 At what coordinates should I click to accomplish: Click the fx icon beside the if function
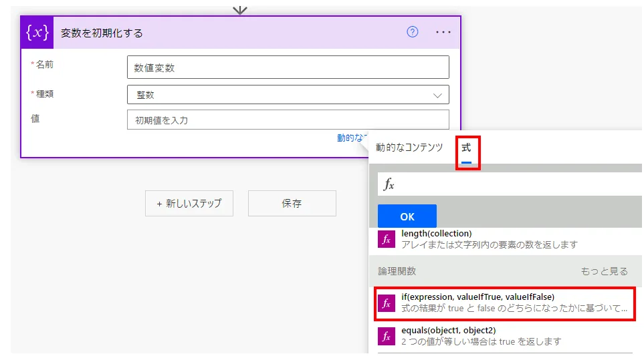pos(387,303)
